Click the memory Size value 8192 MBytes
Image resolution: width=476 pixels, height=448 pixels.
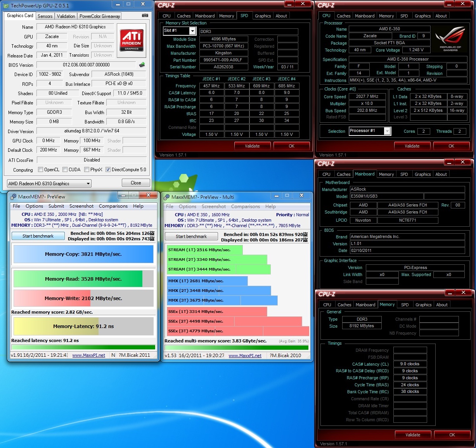tap(362, 326)
